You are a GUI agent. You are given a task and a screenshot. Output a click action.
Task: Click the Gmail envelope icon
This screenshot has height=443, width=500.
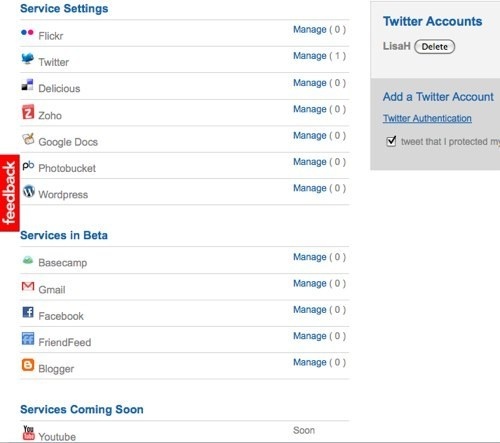[x=28, y=286]
